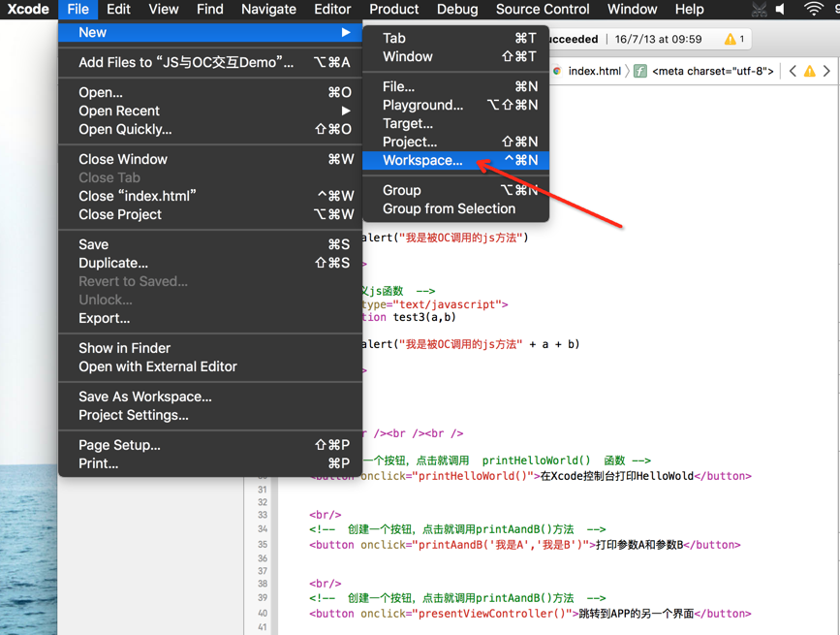840x635 pixels.
Task: Click meta charset="utf-8" jump bar segment
Action: 712,71
